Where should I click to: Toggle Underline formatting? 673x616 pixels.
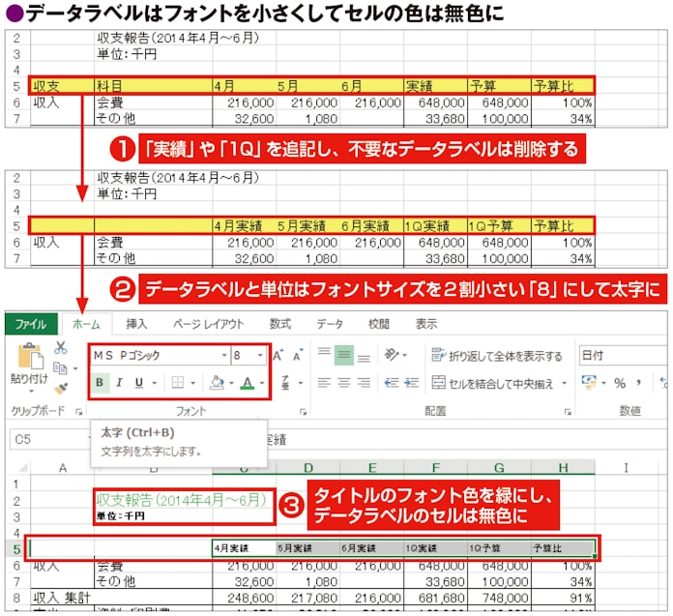click(138, 383)
